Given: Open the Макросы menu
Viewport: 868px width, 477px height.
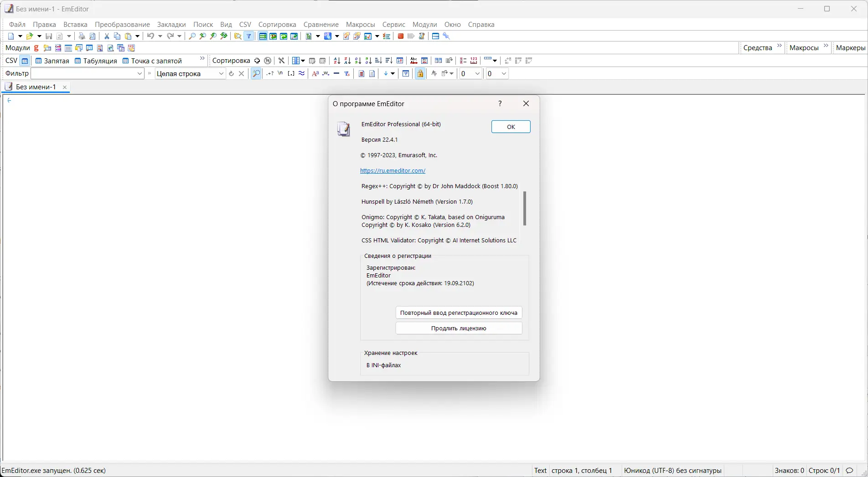Looking at the screenshot, I should 360,24.
